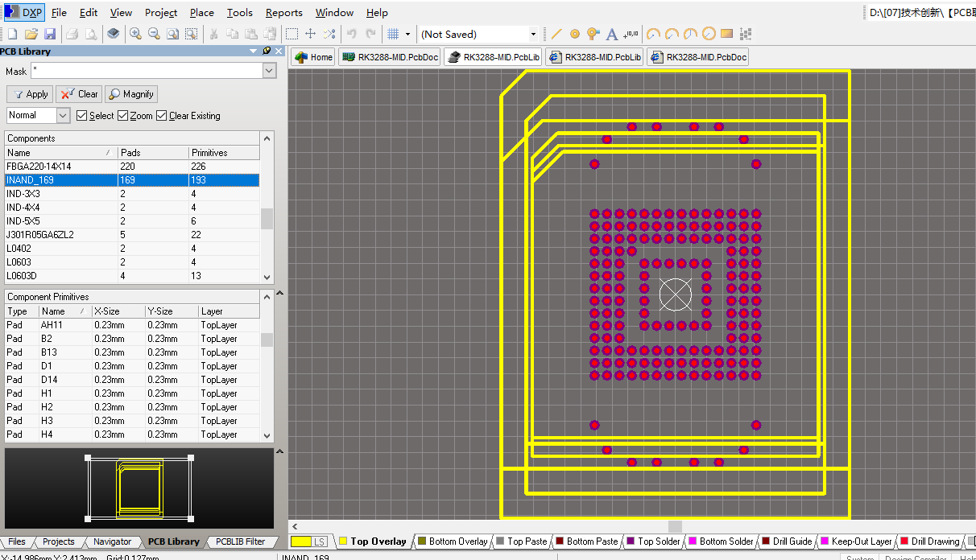976x560 pixels.
Task: Select the Place Line tool
Action: point(556,34)
